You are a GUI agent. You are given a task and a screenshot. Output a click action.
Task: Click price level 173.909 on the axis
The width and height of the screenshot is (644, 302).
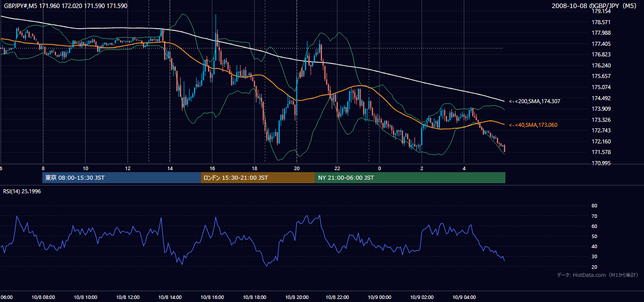point(601,109)
